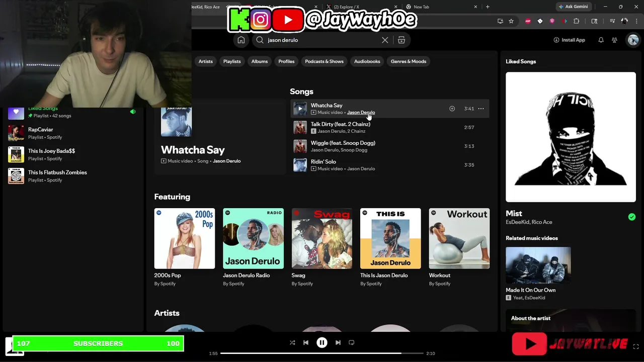Screen dimensions: 644x362
Task: Filter results by Artists
Action: tap(205, 61)
